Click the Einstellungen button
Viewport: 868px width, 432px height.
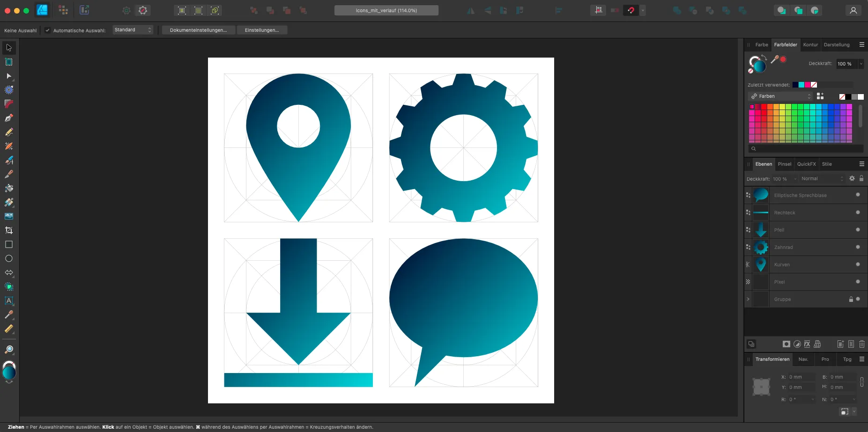tap(262, 30)
